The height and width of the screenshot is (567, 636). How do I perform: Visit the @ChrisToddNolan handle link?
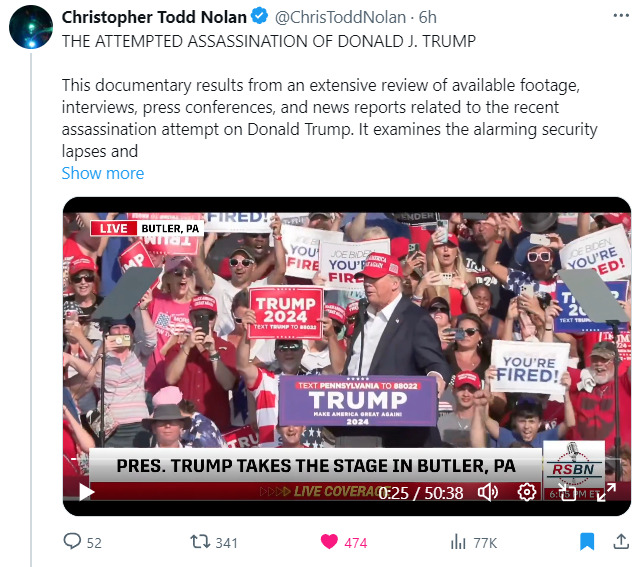tap(340, 17)
